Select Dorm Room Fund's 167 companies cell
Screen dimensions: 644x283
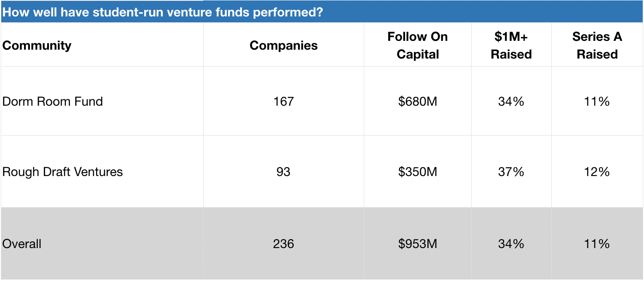pos(283,101)
